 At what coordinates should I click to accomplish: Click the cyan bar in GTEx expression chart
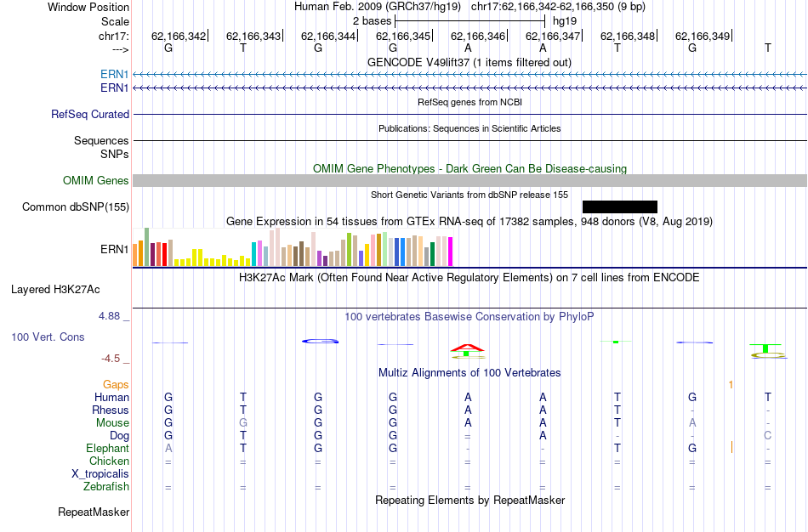tap(253, 254)
